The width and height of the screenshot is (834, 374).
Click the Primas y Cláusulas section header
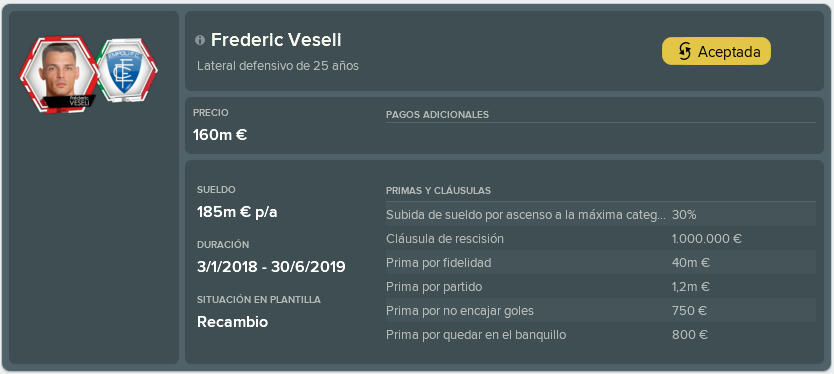coord(438,190)
